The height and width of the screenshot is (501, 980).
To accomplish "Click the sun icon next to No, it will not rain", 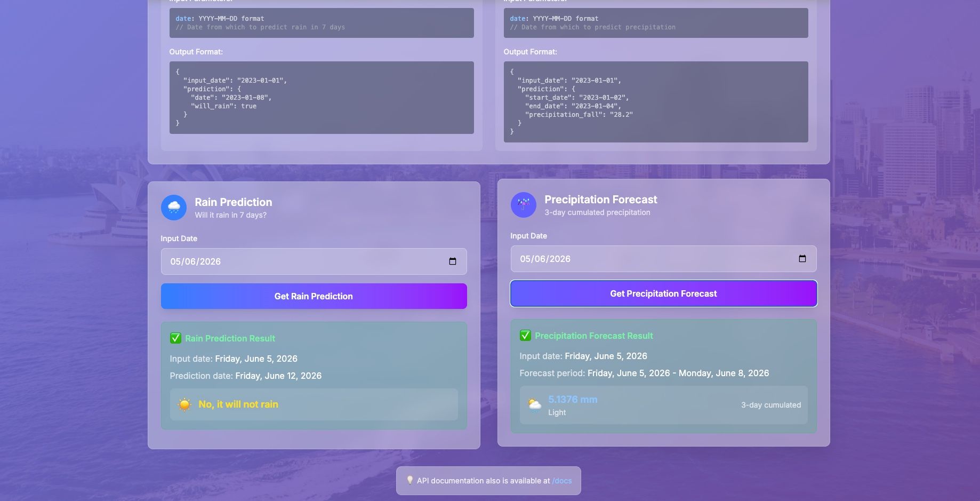I will 184,404.
